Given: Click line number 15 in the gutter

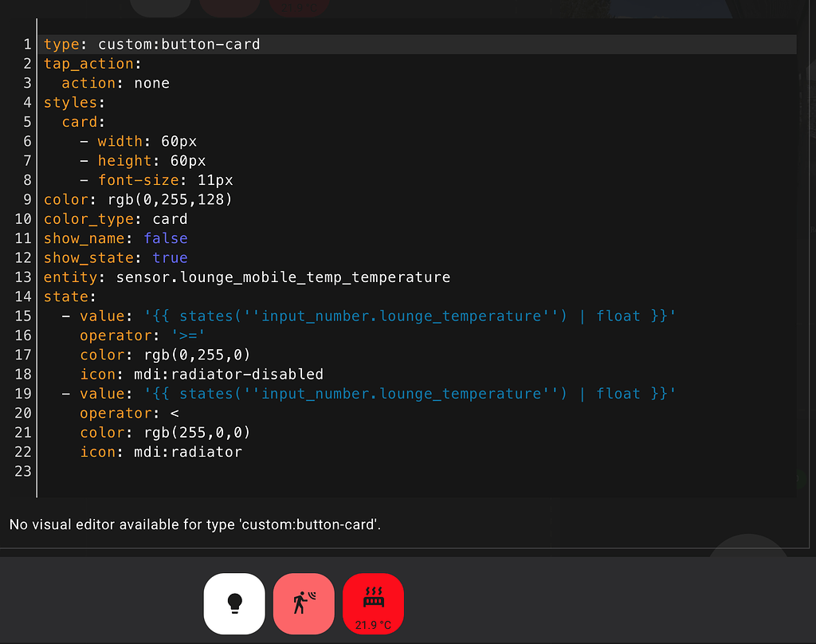Looking at the screenshot, I should 23,316.
